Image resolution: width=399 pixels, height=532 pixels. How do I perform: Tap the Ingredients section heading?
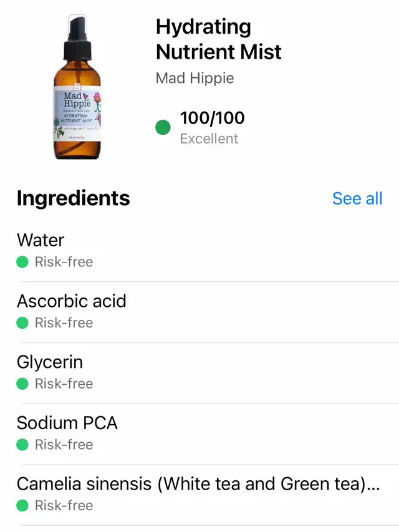(x=74, y=198)
